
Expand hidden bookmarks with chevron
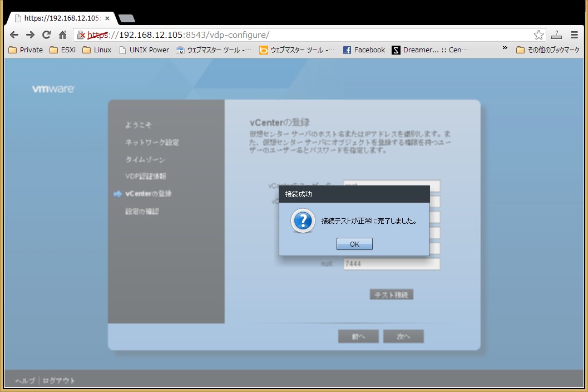[x=505, y=48]
